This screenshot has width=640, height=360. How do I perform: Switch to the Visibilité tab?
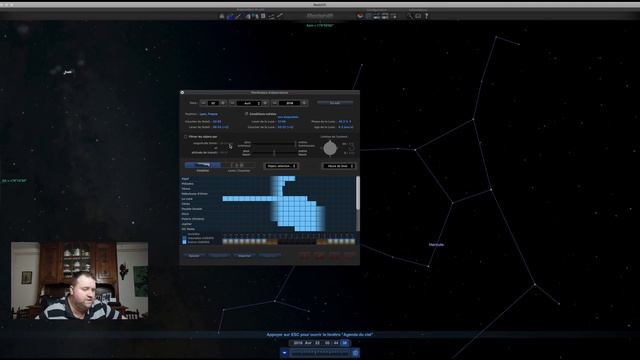pos(203,165)
